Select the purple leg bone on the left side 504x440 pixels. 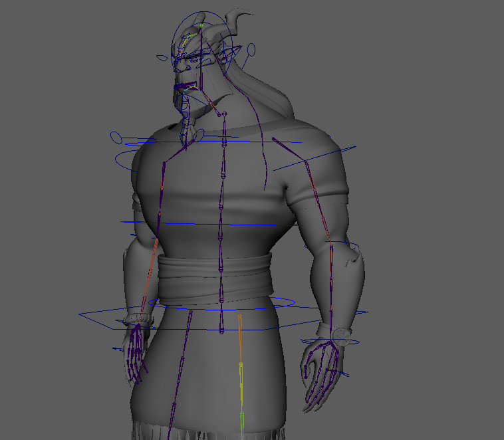(180, 372)
